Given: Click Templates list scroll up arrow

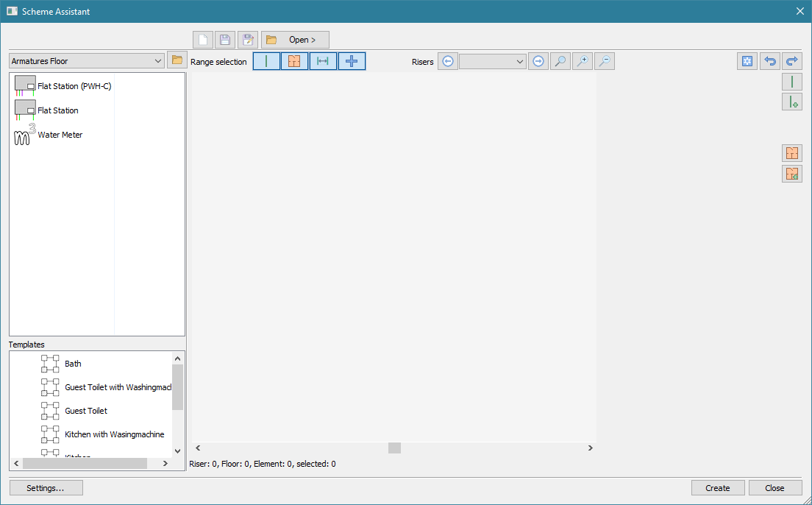Looking at the screenshot, I should (x=178, y=359).
